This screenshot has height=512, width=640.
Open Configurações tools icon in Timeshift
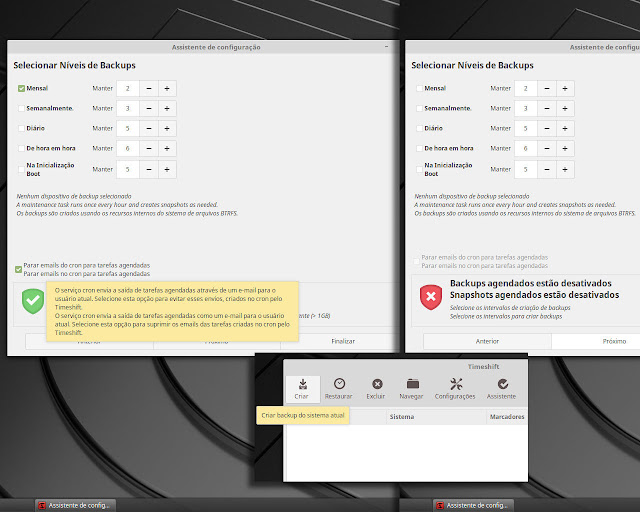tap(456, 384)
